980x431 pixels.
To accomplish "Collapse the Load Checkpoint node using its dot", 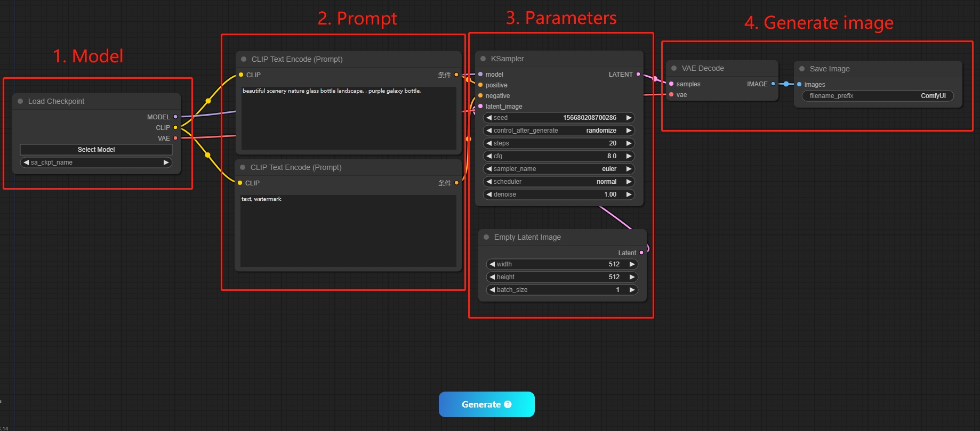I will [20, 101].
